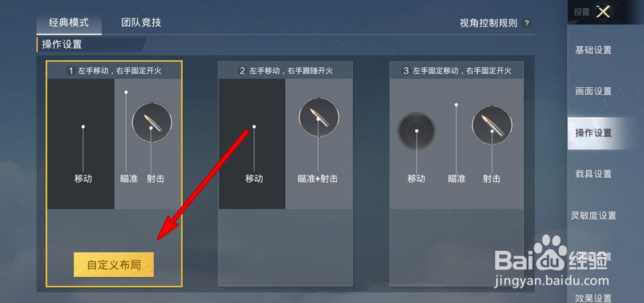Open 基础设置 in the sidebar
The image size is (644, 303).
click(x=594, y=50)
